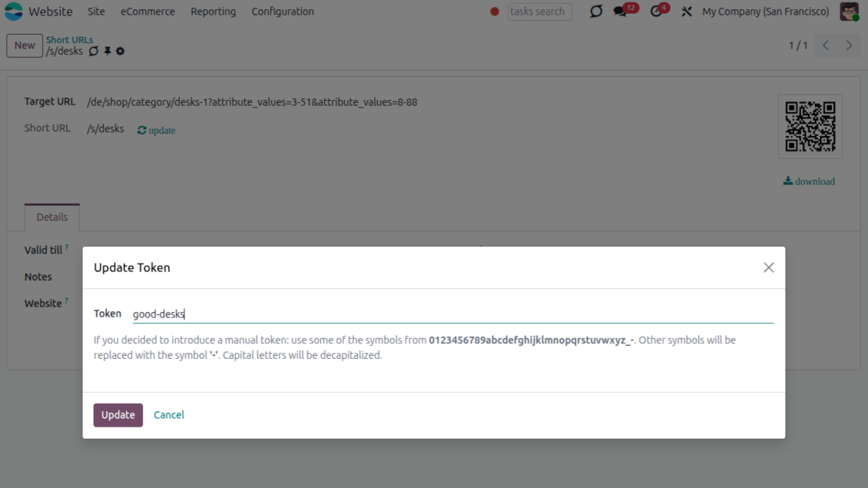The height and width of the screenshot is (488, 868).
Task: Open the activities clock icon
Action: [656, 12]
